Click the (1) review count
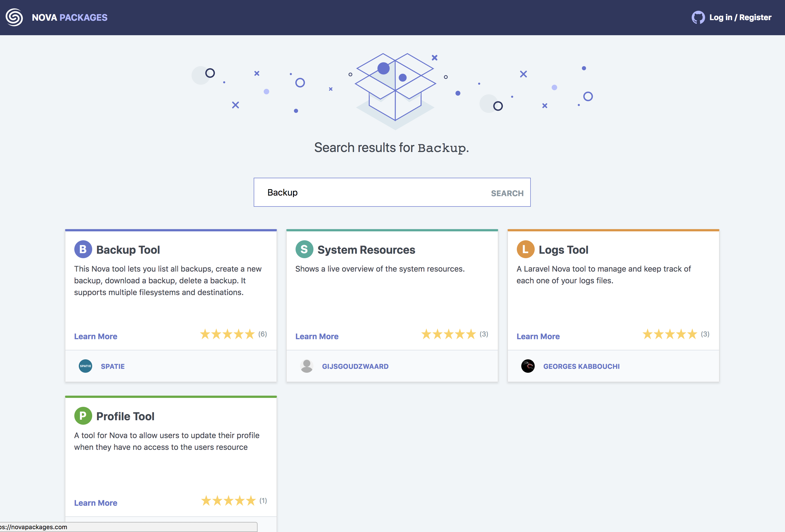Screen dimensions: 785x532 [263, 500]
